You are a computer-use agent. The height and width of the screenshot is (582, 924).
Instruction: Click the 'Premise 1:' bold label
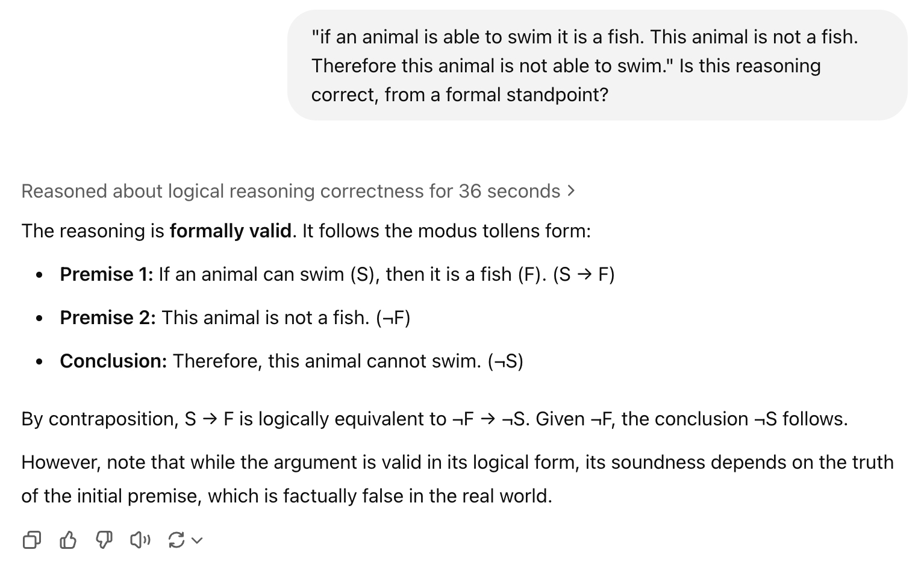106,274
